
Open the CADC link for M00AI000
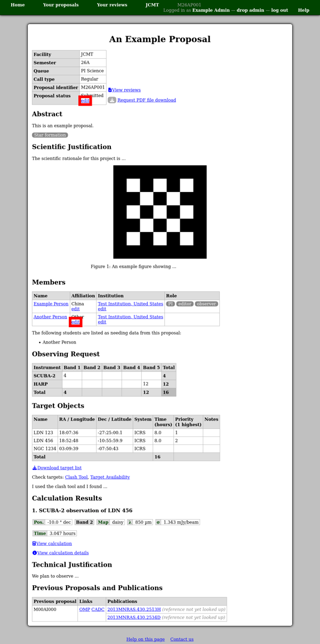pyautogui.click(x=98, y=609)
